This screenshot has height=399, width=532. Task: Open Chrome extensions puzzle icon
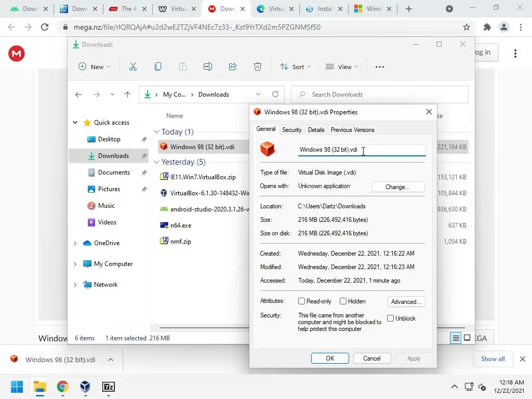[487, 27]
